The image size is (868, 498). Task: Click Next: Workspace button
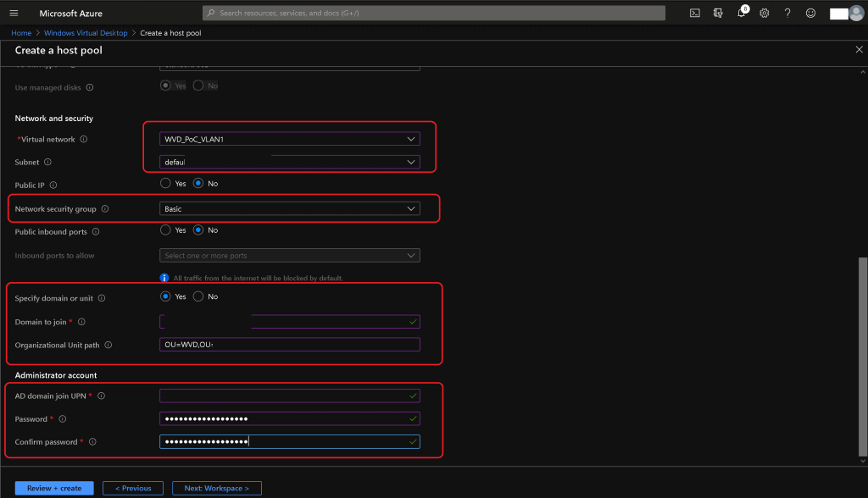[216, 488]
